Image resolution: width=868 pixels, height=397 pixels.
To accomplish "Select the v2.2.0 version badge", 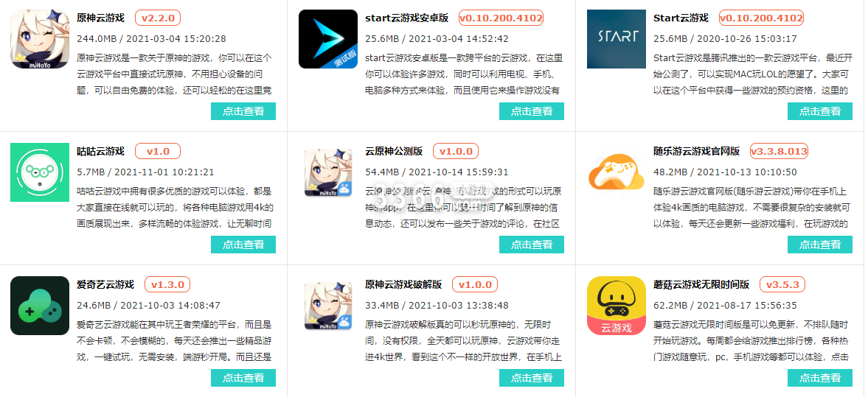I will point(158,18).
